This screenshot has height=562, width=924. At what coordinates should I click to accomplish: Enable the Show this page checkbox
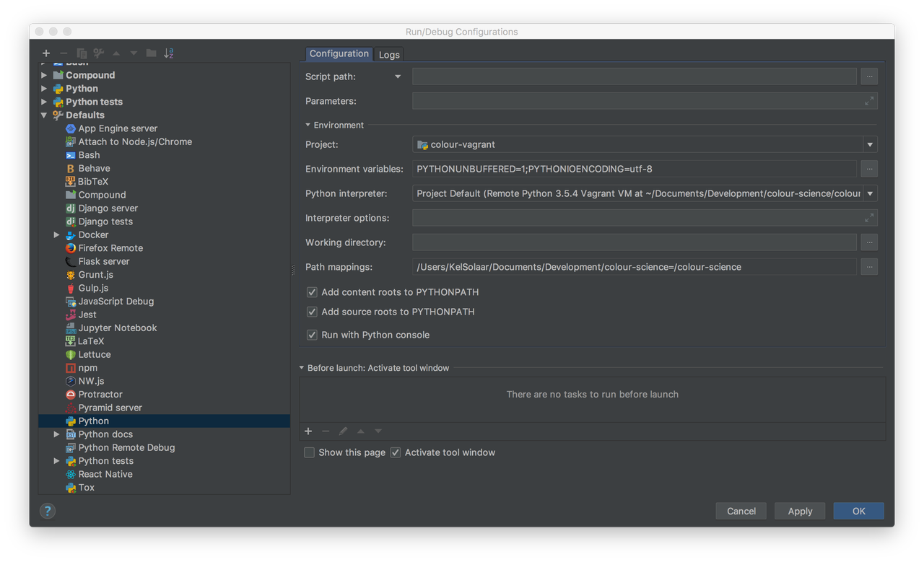pos(309,452)
